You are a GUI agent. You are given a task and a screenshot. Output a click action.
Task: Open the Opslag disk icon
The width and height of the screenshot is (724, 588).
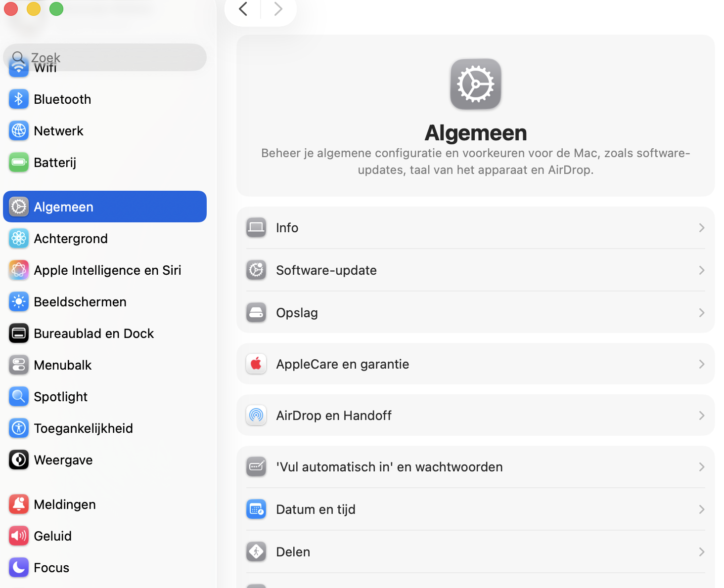pos(256,312)
